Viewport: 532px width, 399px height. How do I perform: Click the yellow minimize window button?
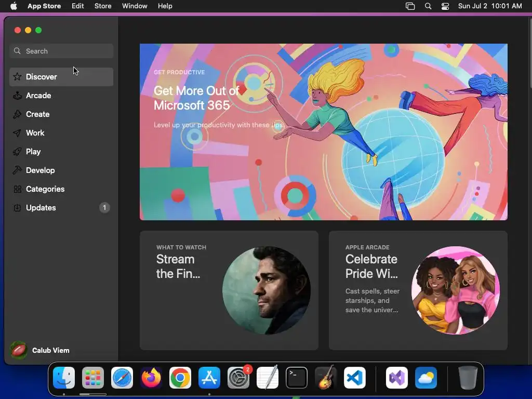[x=28, y=30]
